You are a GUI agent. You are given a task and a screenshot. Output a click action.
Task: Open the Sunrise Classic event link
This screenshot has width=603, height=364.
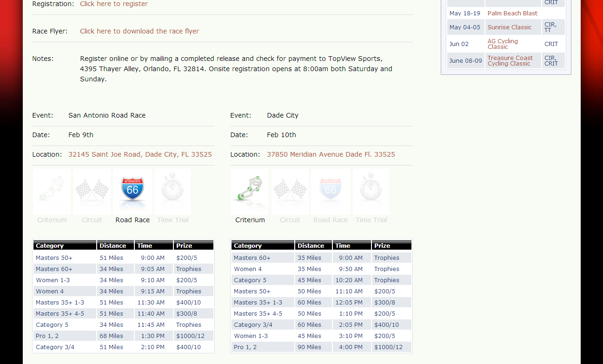point(509,27)
